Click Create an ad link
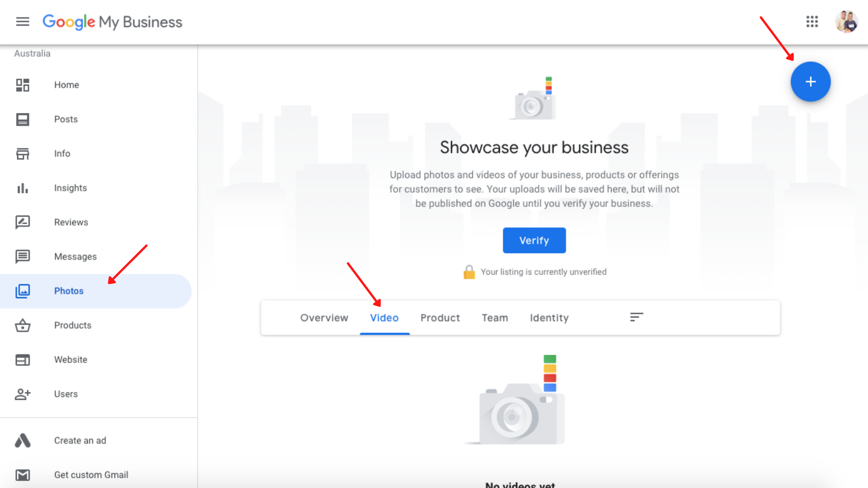Screen dimensions: 868x488 80,441
